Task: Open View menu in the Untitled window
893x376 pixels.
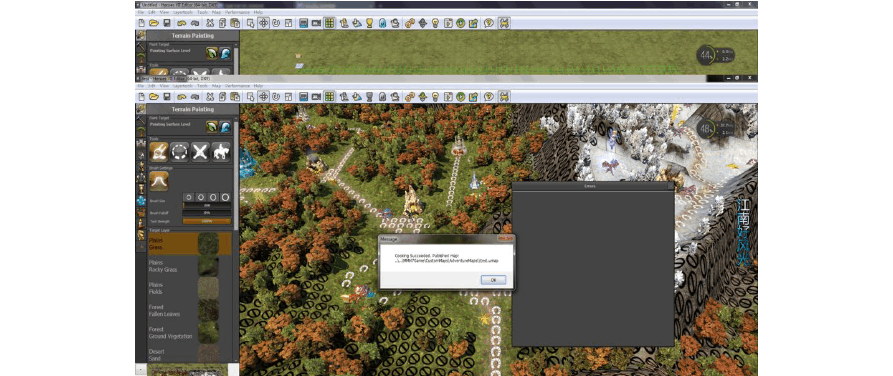Action: (164, 12)
